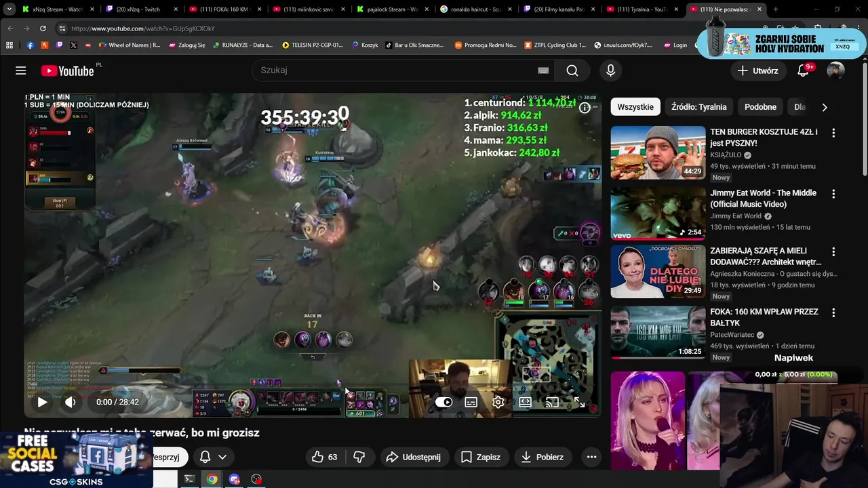This screenshot has height=488, width=868.
Task: Switch to the (111) Tyralnia YouTube tab
Action: [x=644, y=9]
